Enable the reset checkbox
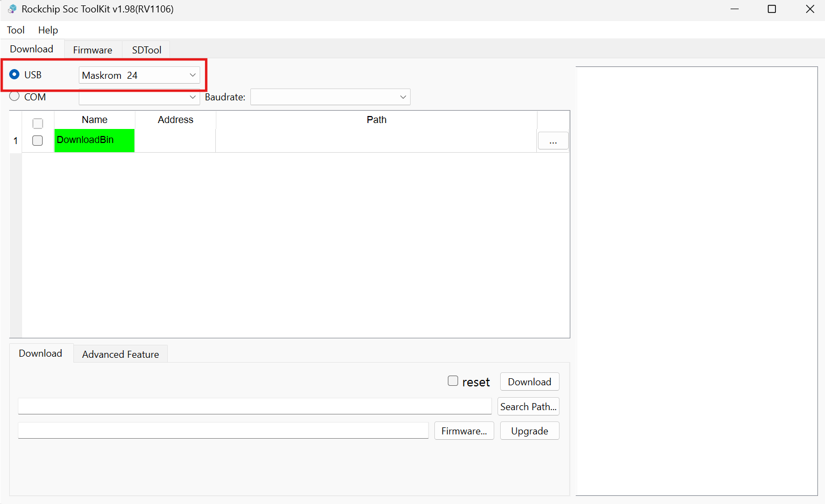The height and width of the screenshot is (504, 825). tap(453, 381)
